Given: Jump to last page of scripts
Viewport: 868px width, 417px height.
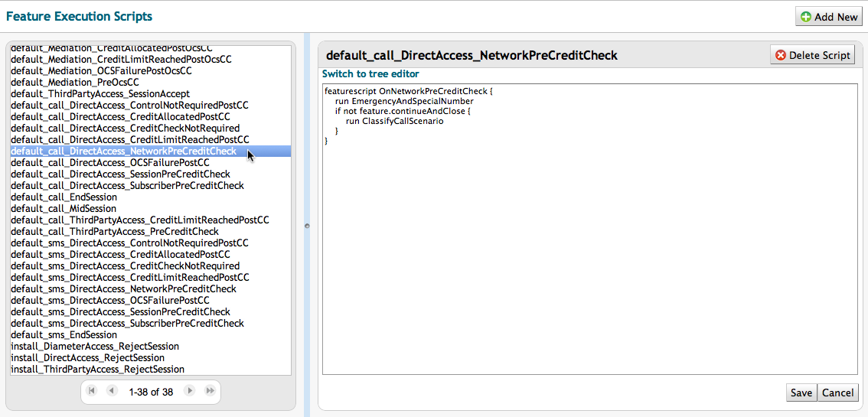Looking at the screenshot, I should 209,391.
